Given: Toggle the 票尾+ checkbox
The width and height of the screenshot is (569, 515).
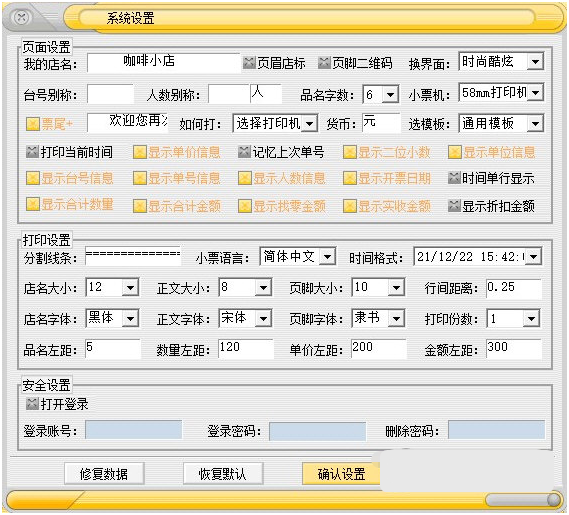Looking at the screenshot, I should pos(33,124).
